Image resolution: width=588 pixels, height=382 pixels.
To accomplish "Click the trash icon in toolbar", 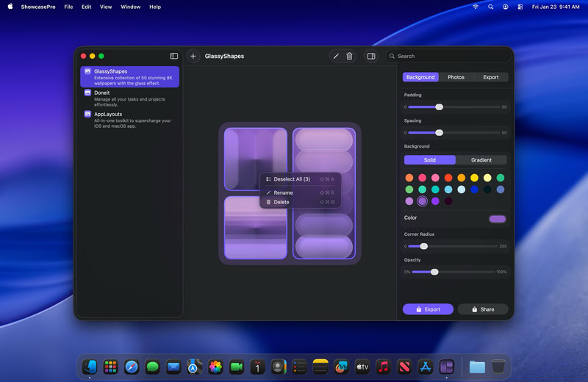I will coord(349,56).
